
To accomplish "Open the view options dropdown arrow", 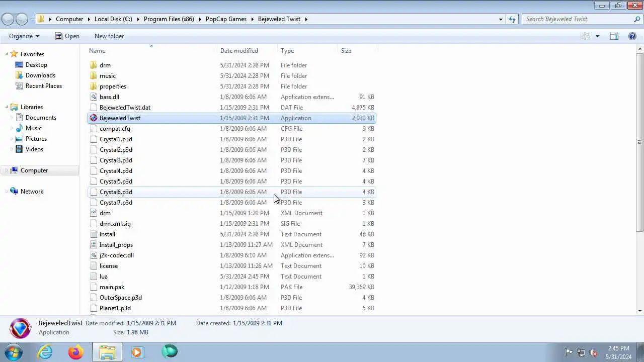I will click(598, 36).
